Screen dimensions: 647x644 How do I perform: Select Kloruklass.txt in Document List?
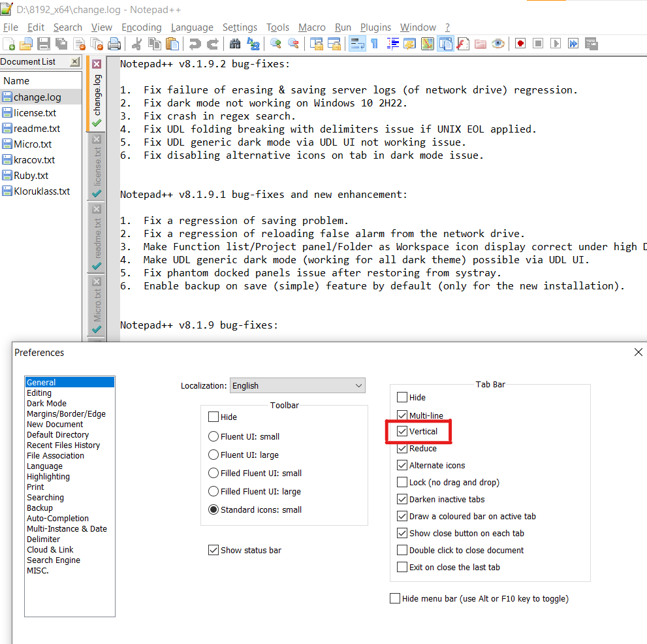click(x=42, y=191)
